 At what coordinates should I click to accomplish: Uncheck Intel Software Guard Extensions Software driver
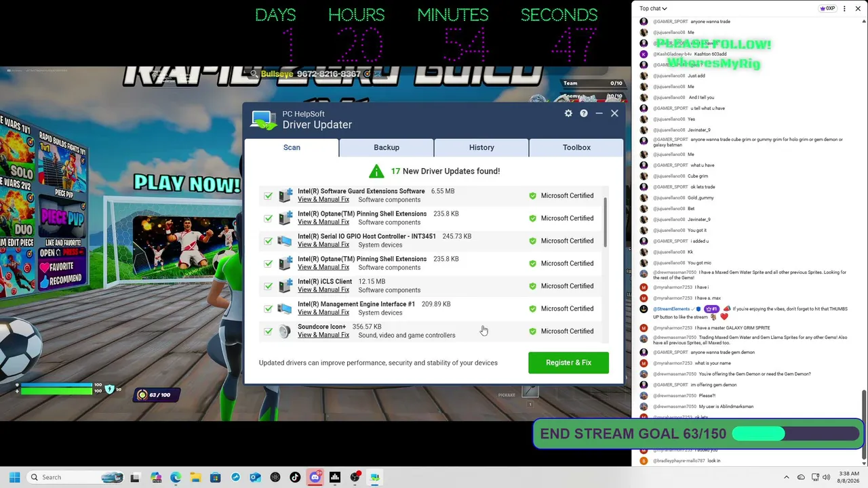(x=269, y=196)
